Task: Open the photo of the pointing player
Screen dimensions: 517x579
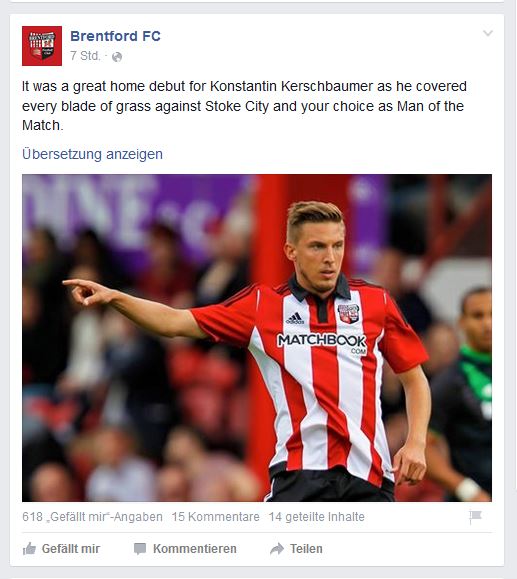Action: coord(257,338)
